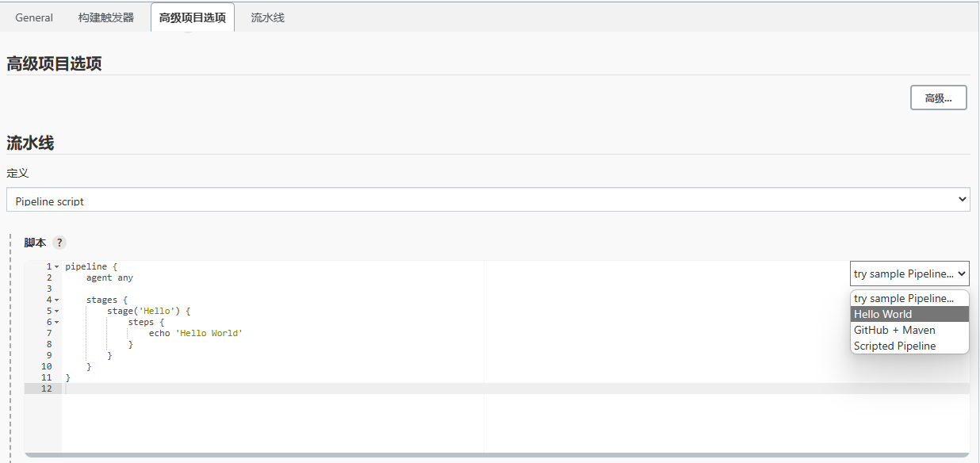Fold the stage('Hello') block at line 5
980x463 pixels.
tap(57, 311)
